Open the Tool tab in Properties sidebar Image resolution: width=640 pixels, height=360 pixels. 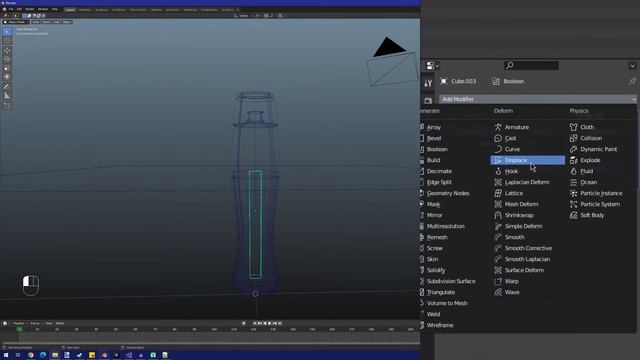click(428, 83)
